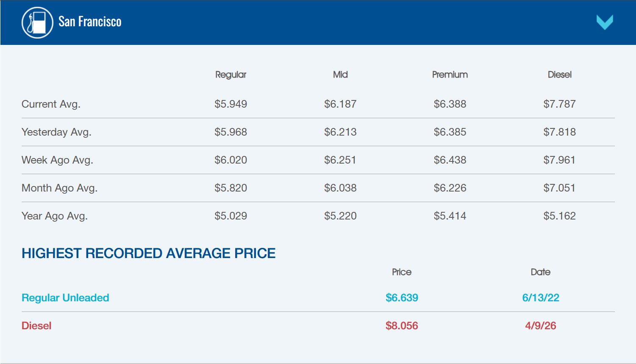This screenshot has width=636, height=364.
Task: Select the Premium column header
Action: click(x=450, y=75)
